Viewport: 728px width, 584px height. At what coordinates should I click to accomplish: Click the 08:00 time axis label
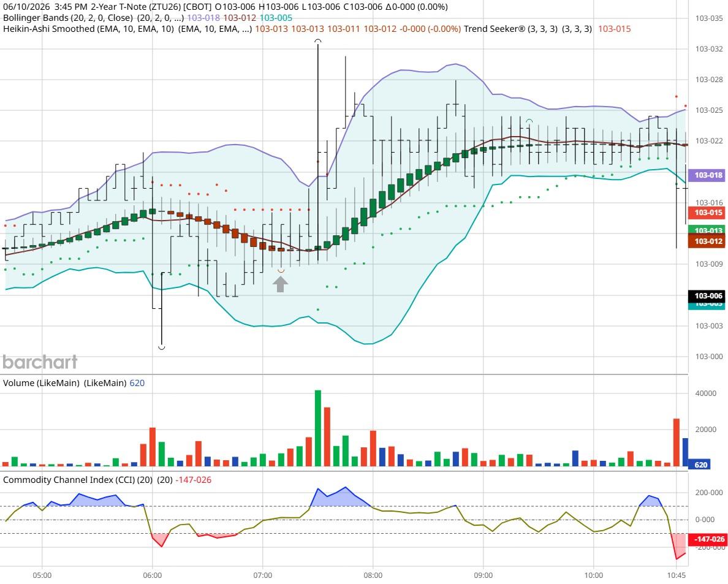click(373, 575)
